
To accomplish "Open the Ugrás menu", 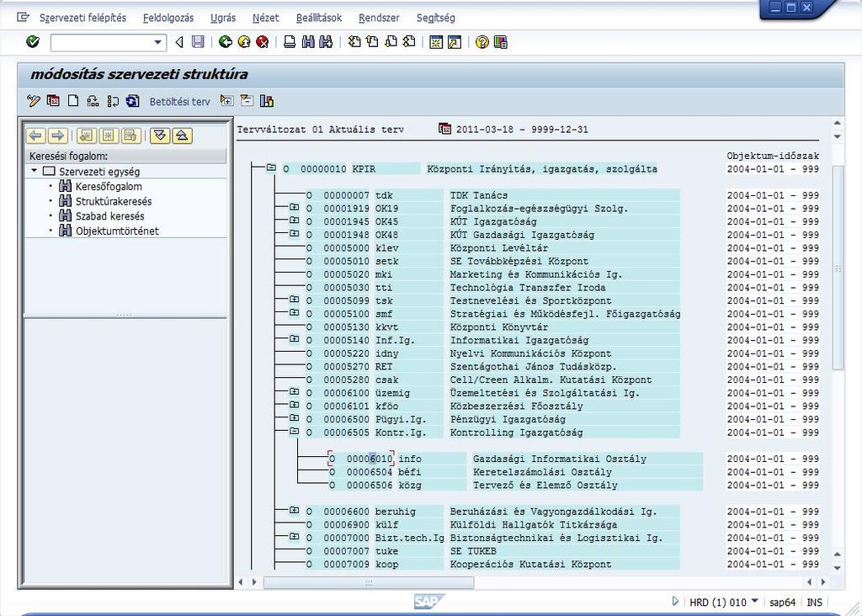I will tap(222, 18).
